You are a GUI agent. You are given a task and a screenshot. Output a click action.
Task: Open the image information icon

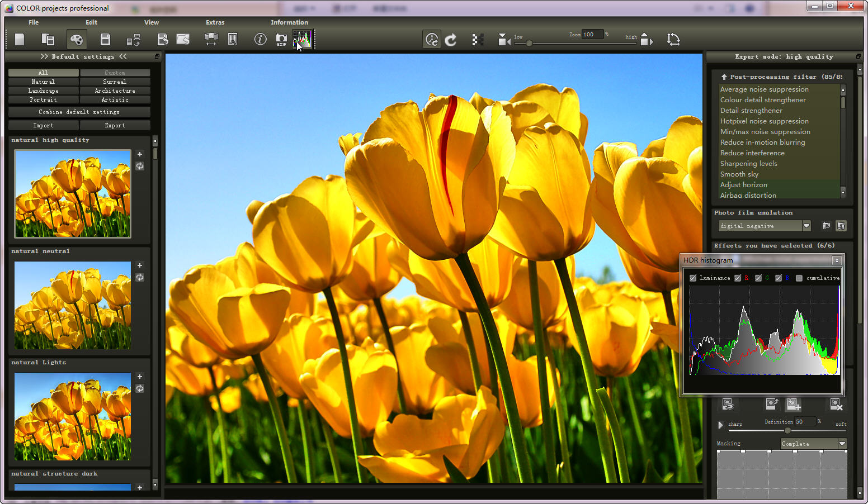[x=260, y=39]
